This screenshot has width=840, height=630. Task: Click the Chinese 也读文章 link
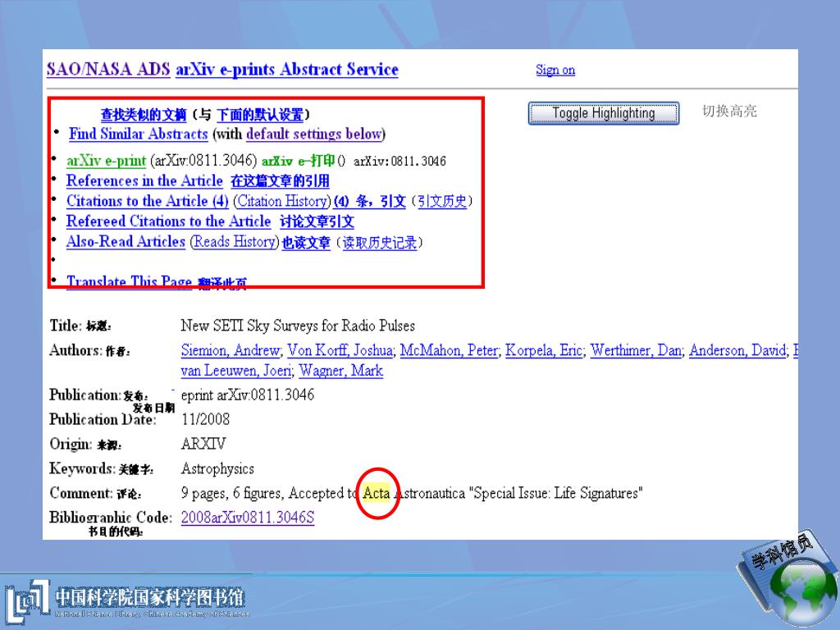[306, 243]
